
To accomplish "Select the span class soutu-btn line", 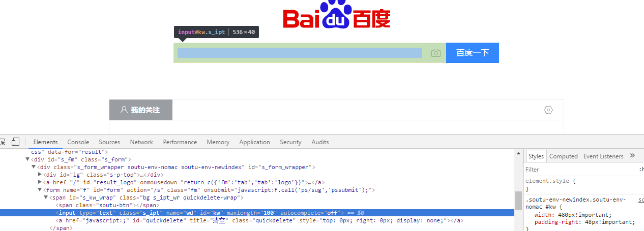I will (x=107, y=205).
